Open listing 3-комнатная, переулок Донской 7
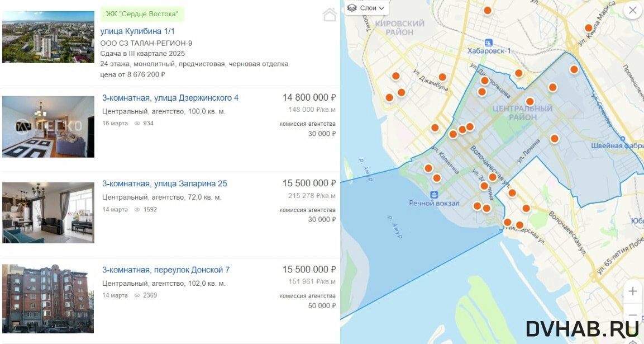644x344 pixels. tap(165, 270)
